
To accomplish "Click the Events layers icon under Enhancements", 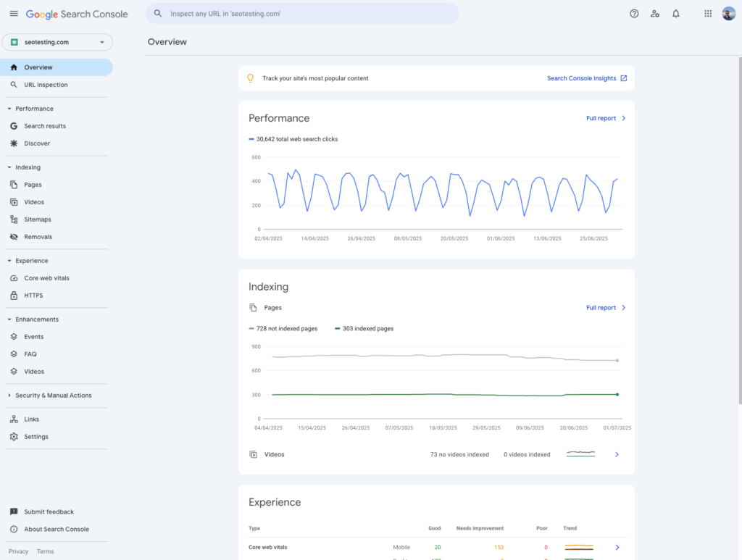I will (x=14, y=337).
